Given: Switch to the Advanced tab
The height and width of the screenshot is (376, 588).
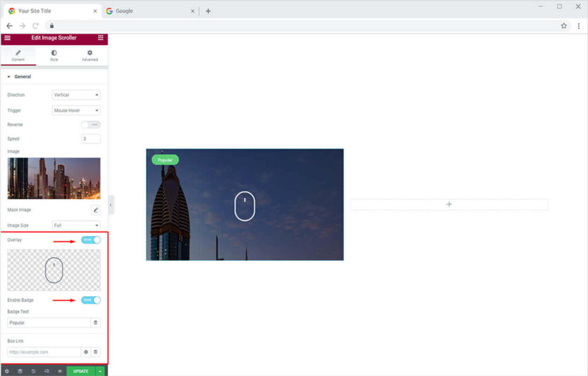Looking at the screenshot, I should pyautogui.click(x=90, y=55).
